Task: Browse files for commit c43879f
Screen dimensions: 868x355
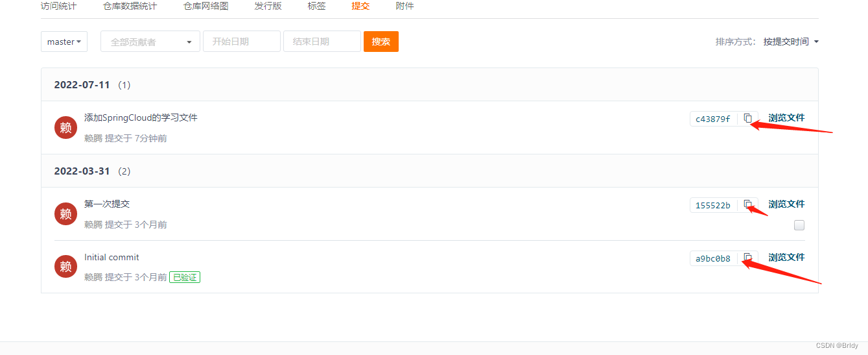Action: pyautogui.click(x=786, y=118)
